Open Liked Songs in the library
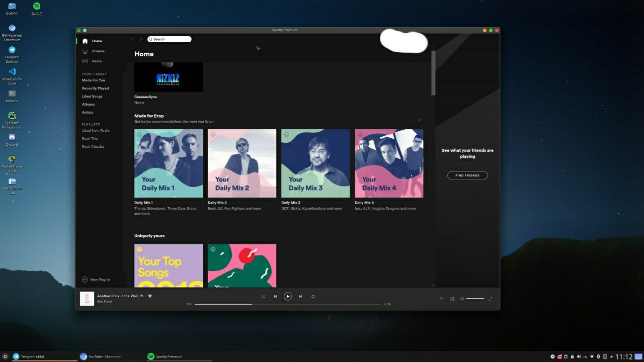Image resolution: width=644 pixels, height=362 pixels. pyautogui.click(x=92, y=97)
